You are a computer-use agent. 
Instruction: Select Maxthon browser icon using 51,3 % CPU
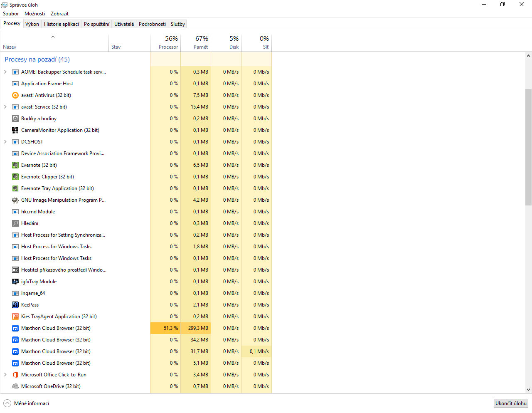tap(15, 328)
